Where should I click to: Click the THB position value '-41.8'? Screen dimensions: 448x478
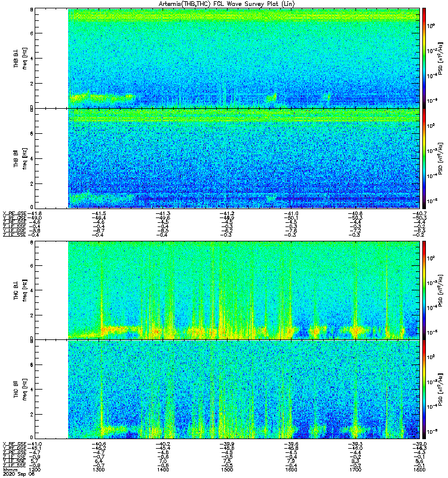35,213
